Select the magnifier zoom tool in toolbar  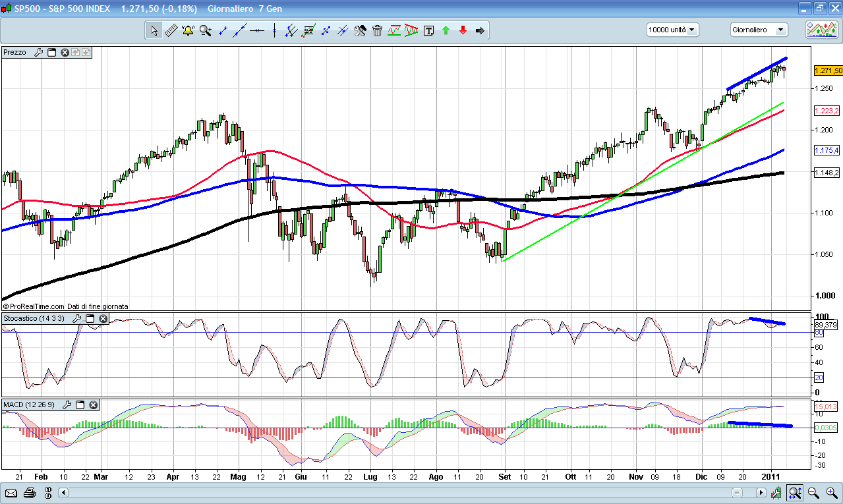[x=205, y=30]
